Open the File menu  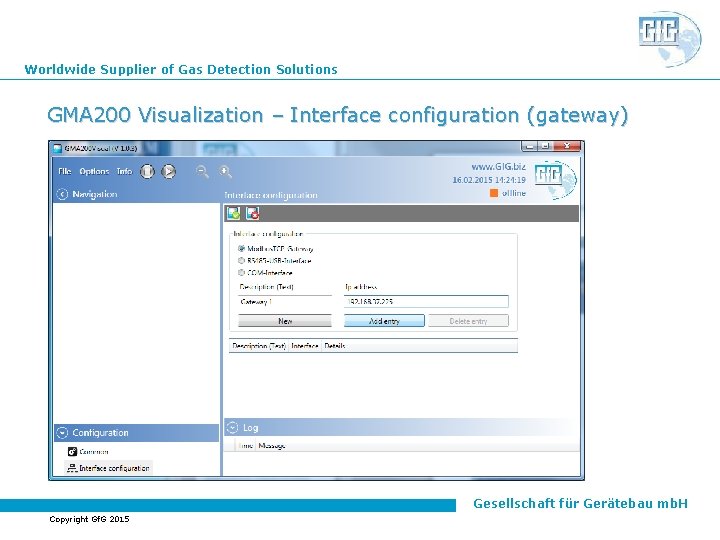tap(65, 171)
